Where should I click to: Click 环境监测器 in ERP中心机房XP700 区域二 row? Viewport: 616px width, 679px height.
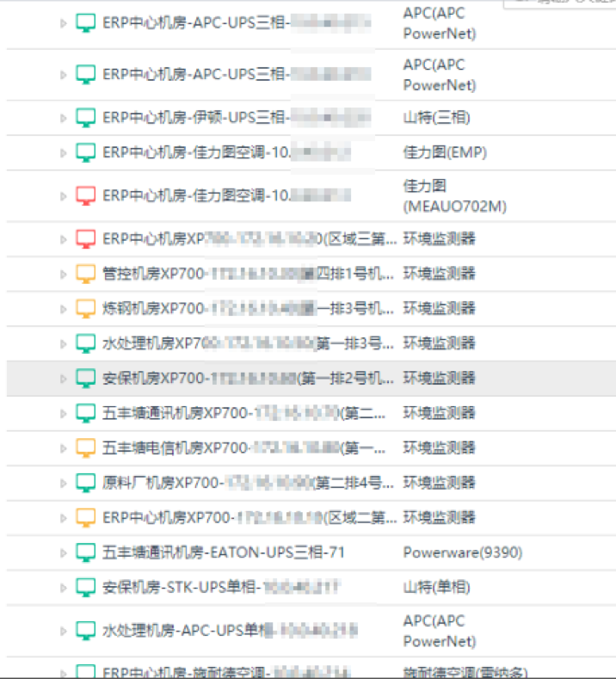(x=440, y=517)
